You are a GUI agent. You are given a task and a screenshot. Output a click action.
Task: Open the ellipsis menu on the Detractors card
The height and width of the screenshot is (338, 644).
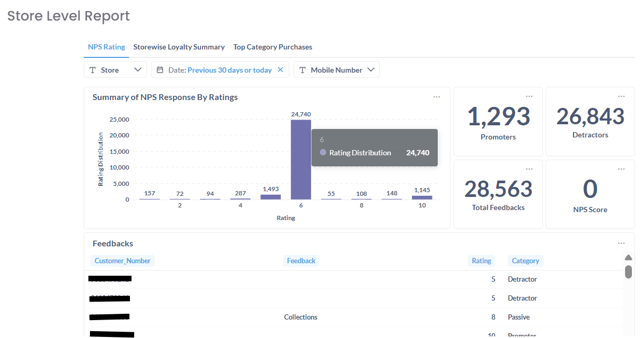click(621, 96)
